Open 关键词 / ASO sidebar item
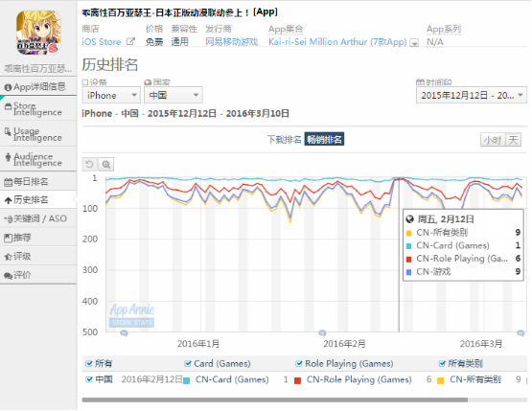The width and height of the screenshot is (532, 411). [38, 218]
